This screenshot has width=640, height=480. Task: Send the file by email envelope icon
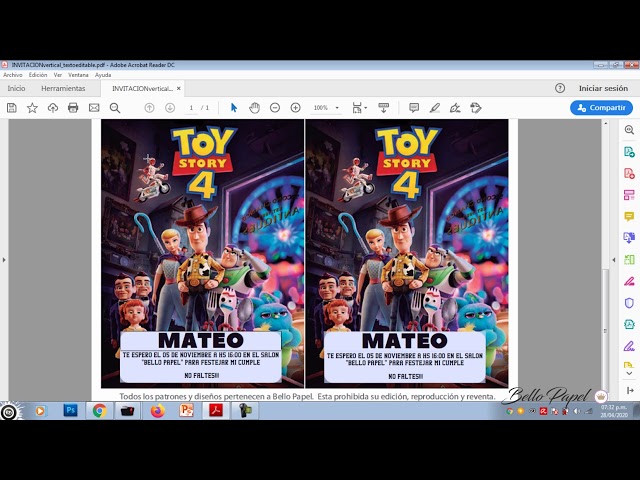coord(94,108)
